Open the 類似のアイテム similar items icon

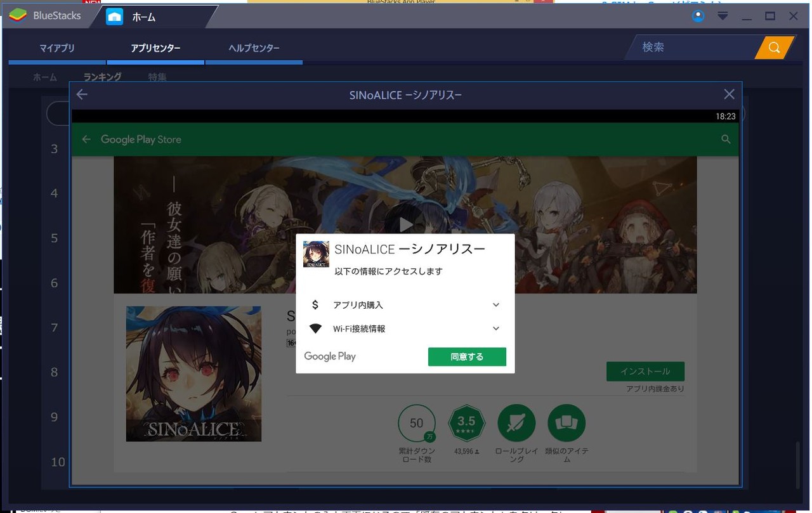[566, 423]
